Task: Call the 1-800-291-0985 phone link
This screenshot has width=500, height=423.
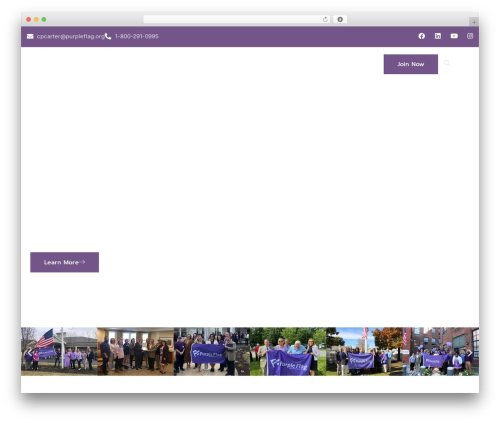Action: (137, 36)
